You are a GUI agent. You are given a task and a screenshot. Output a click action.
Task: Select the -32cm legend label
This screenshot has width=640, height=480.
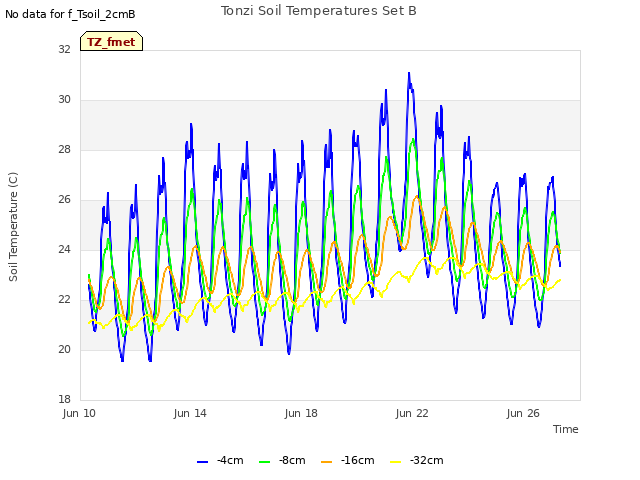click(x=427, y=460)
